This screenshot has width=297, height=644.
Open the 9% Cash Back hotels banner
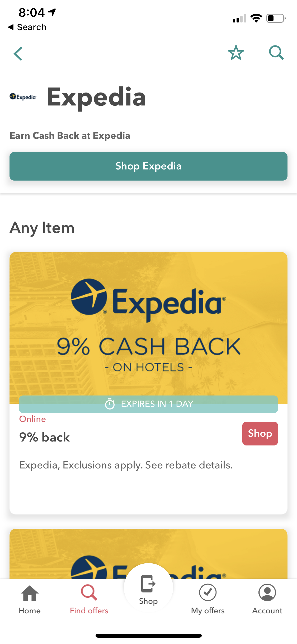click(x=148, y=328)
